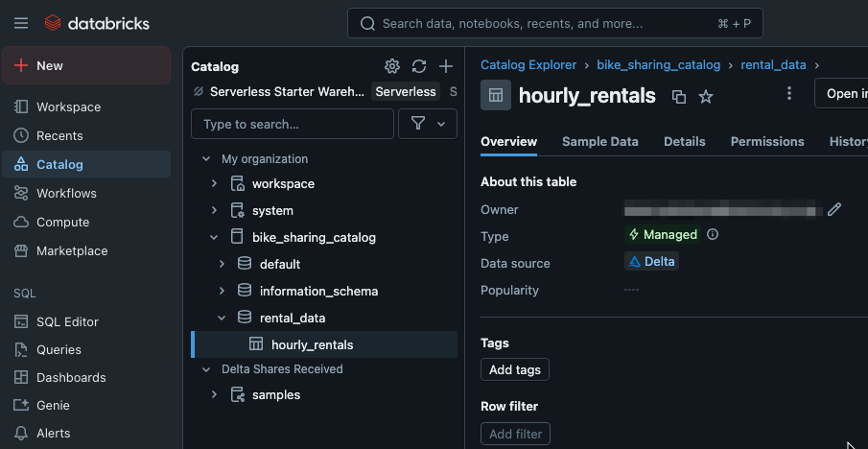Copy the hourly_rentals table path
The height and width of the screenshot is (449, 868).
[x=679, y=96]
